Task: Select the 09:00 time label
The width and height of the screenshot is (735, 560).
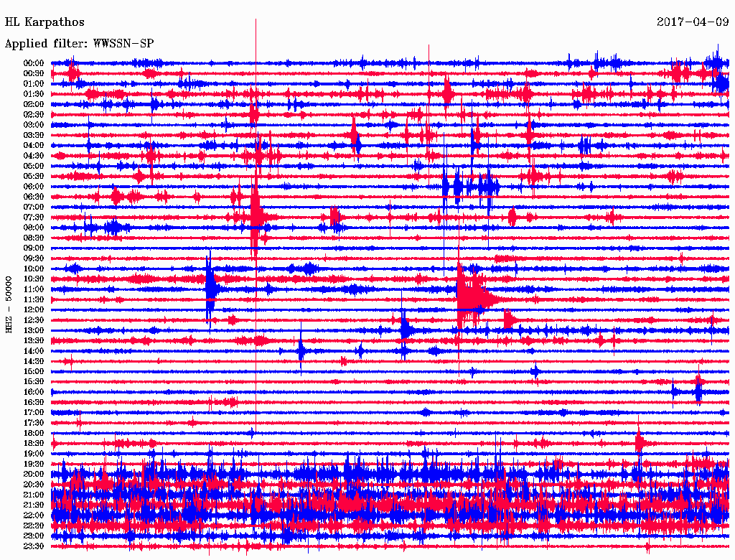Action: click(34, 248)
